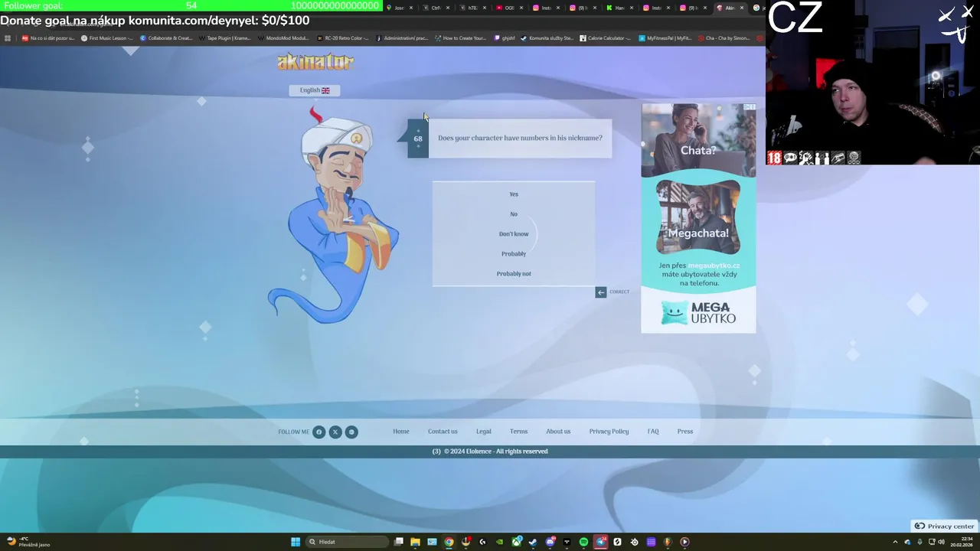Open the volume speaker tray icon
The width and height of the screenshot is (980, 551).
(941, 542)
